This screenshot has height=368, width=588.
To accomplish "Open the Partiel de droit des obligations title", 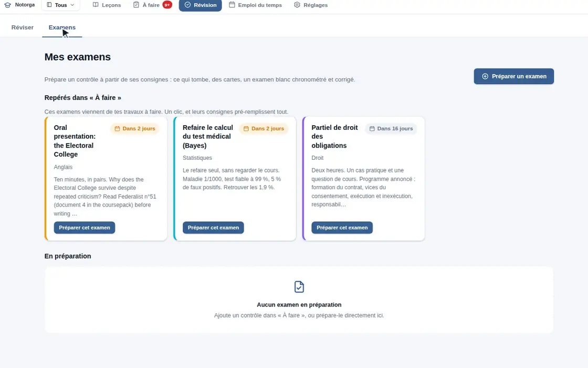I will click(x=334, y=136).
